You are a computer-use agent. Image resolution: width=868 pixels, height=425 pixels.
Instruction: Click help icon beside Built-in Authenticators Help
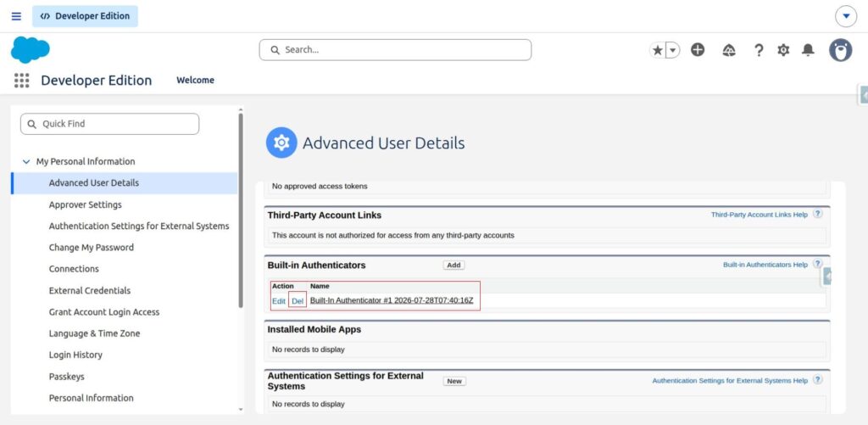click(818, 265)
